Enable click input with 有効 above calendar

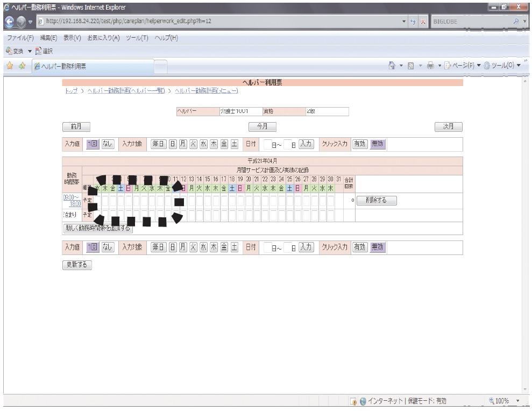[360, 144]
